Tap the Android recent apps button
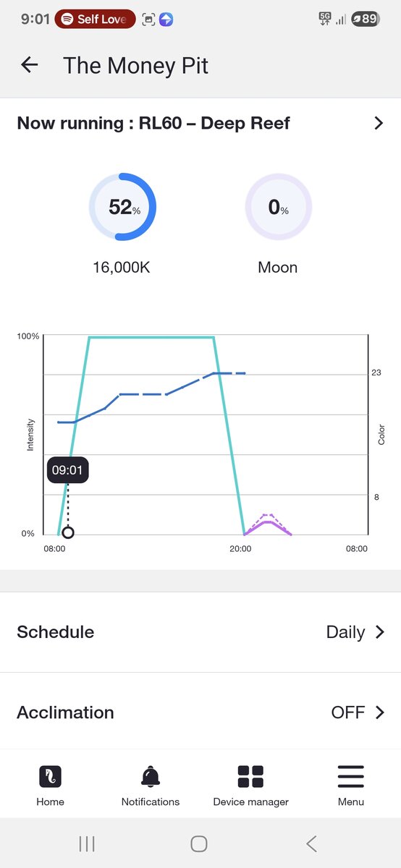 click(x=87, y=843)
